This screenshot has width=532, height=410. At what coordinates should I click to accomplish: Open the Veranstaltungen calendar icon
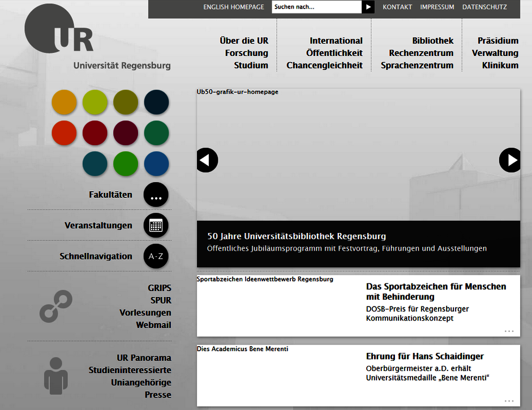click(156, 226)
